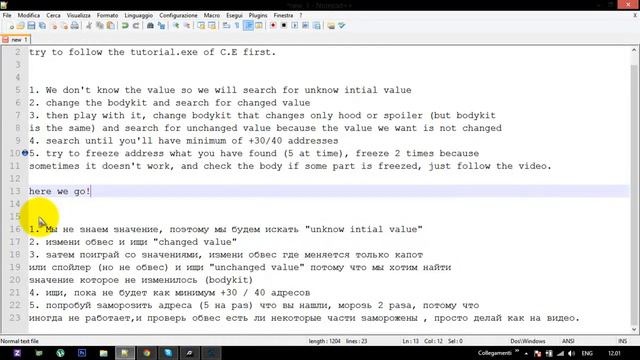
Task: Click 'Ln : 13' in the status bar
Action: coord(410,341)
